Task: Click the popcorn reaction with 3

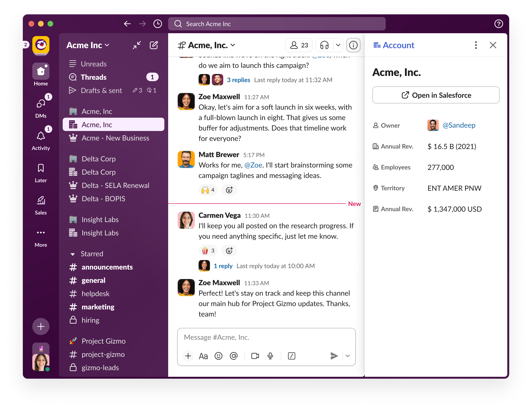Action: pyautogui.click(x=208, y=251)
